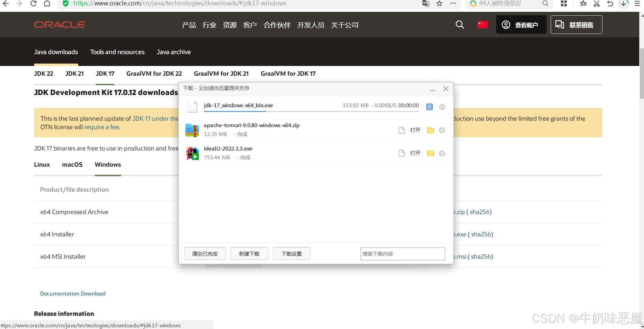Select the Java downloads tab
This screenshot has width=644, height=329.
(56, 52)
